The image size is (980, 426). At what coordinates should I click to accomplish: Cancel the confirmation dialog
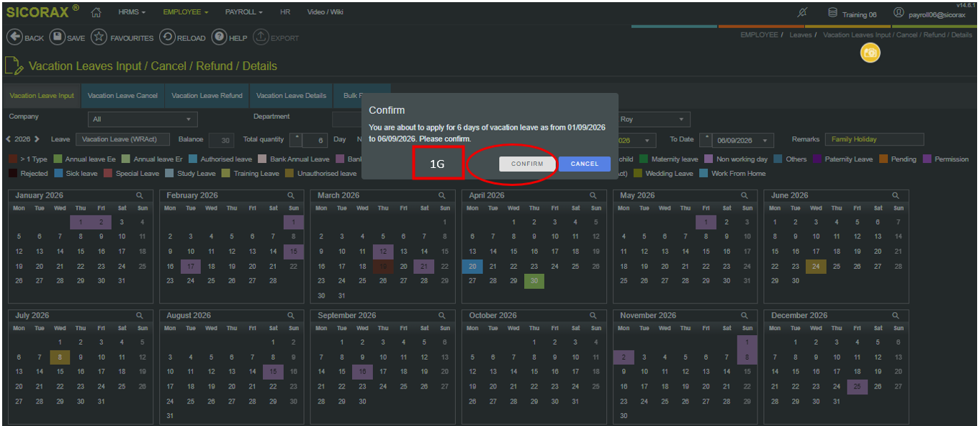[x=584, y=164]
